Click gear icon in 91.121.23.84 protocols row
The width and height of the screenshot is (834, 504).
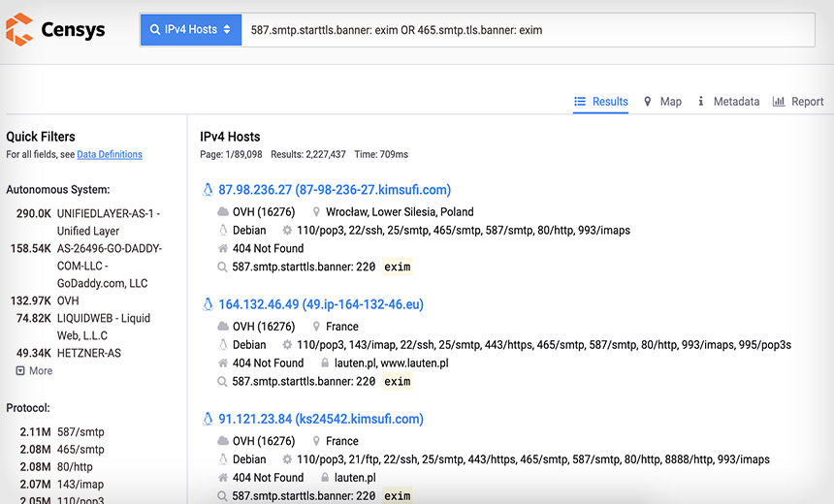pyautogui.click(x=287, y=459)
